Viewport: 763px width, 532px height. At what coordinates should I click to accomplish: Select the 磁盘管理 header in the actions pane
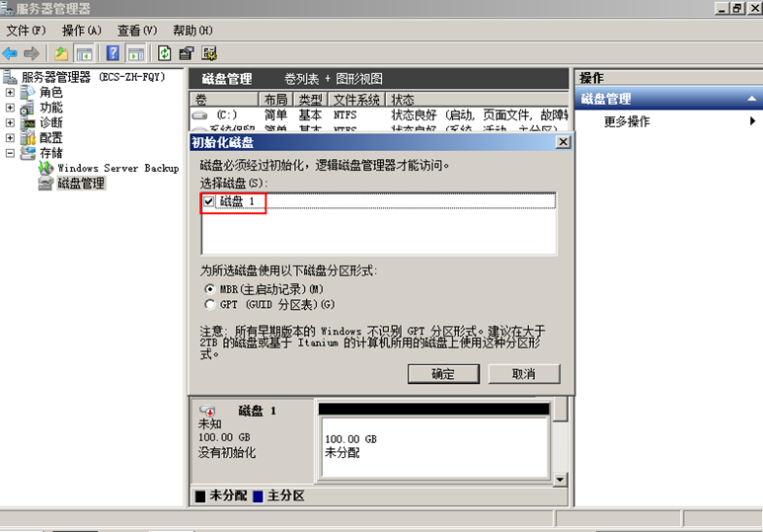pyautogui.click(x=668, y=99)
